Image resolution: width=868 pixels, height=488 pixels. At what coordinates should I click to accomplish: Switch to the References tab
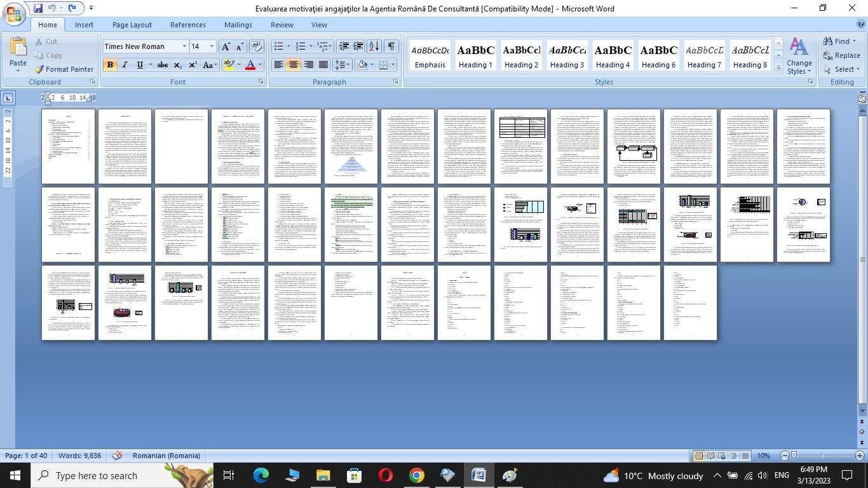tap(187, 25)
